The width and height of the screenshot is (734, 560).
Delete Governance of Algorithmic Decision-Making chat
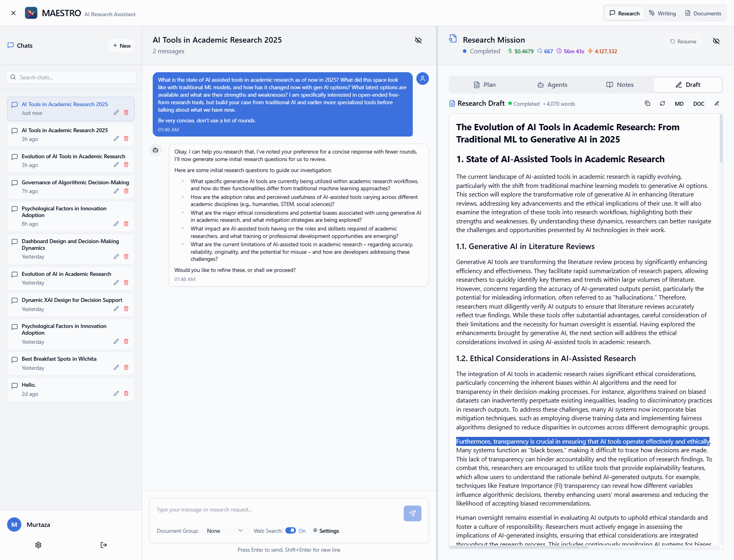(x=126, y=191)
